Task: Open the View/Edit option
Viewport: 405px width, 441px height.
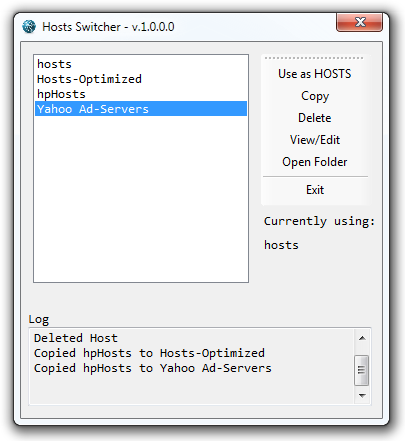Action: [x=315, y=140]
